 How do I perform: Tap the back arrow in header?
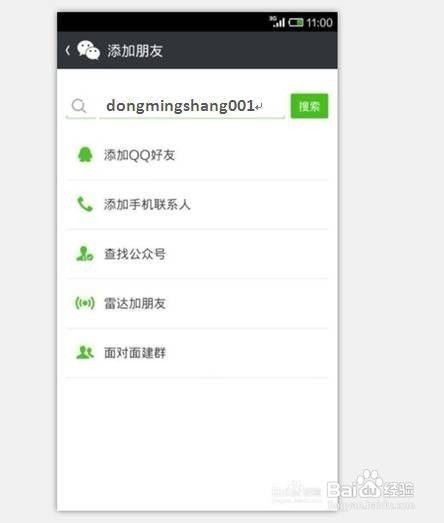coord(68,50)
